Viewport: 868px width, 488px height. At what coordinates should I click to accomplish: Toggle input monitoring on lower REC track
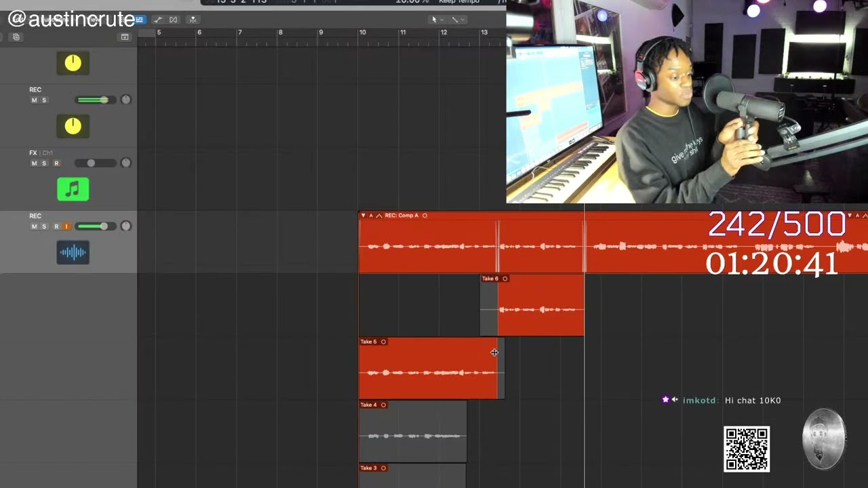tap(66, 226)
